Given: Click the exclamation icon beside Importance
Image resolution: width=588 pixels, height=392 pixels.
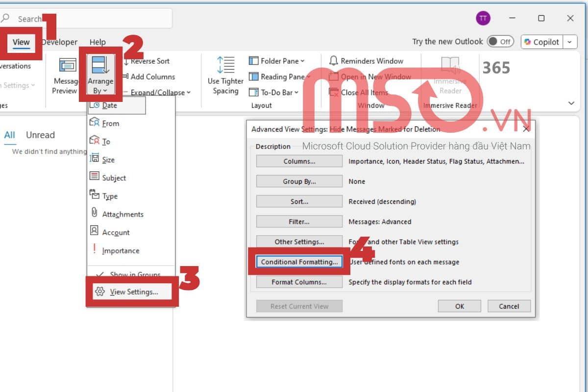Looking at the screenshot, I should point(94,249).
